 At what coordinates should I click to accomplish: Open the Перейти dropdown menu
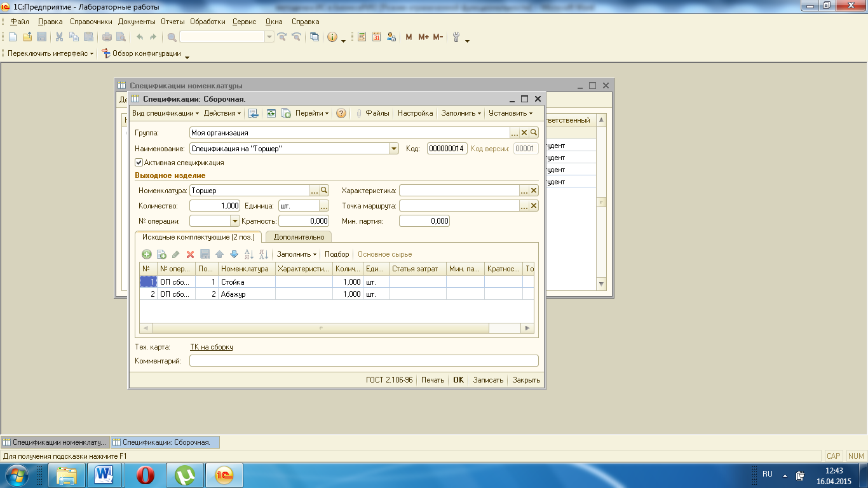coord(312,113)
